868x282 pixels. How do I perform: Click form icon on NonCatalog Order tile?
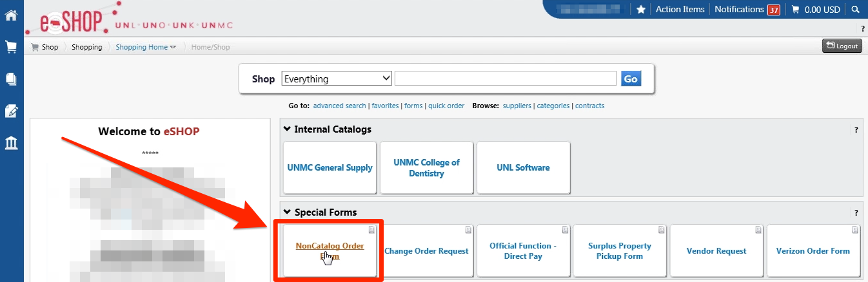(371, 230)
